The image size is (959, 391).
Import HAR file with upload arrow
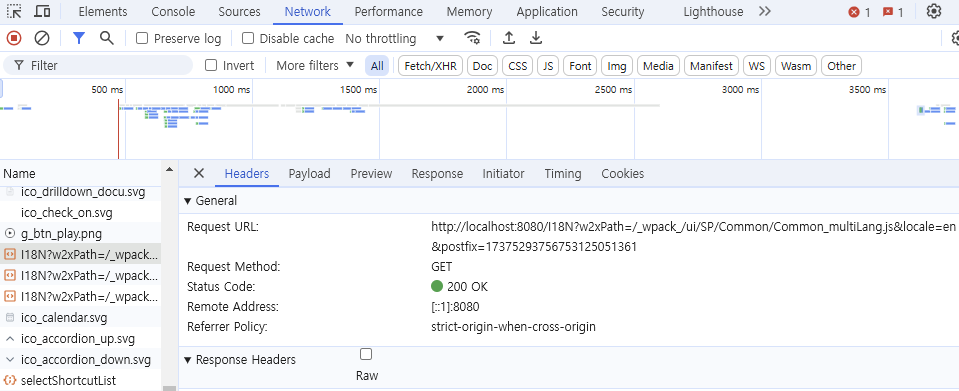tap(509, 39)
